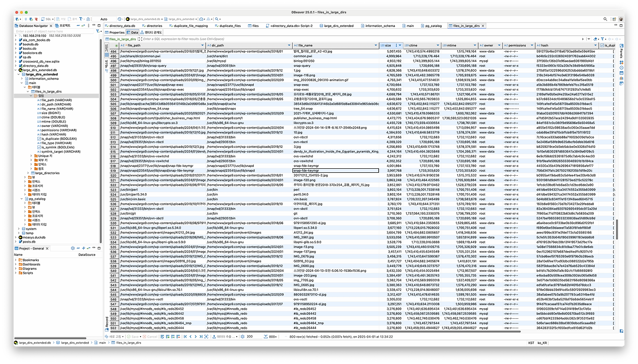This screenshot has width=638, height=364.
Task: Toggle is_duplicate checkbox in row 494
Action: pos(614,51)
